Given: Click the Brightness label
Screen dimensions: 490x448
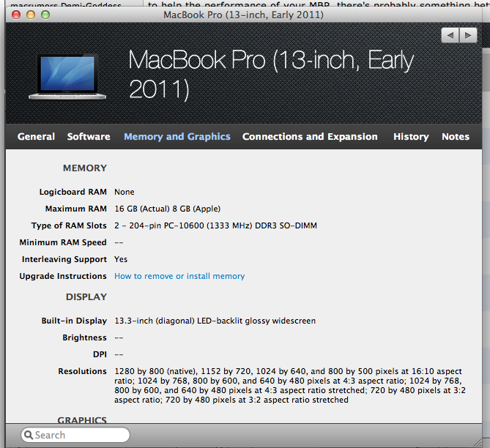Looking at the screenshot, I should pos(84,337).
